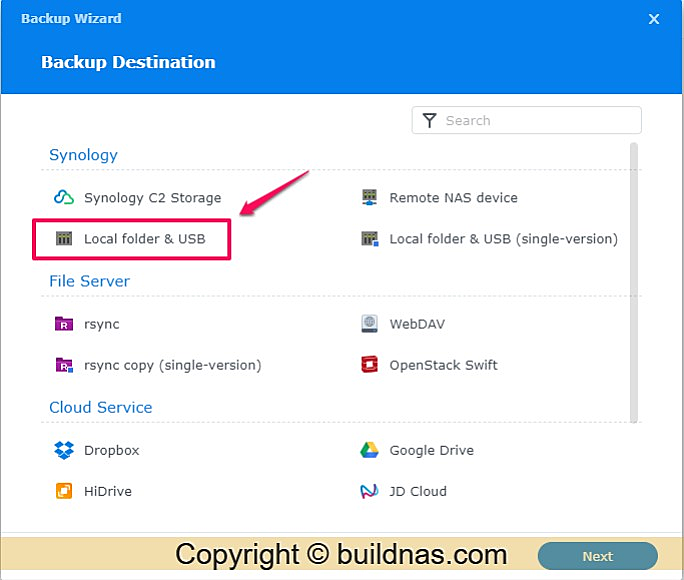Close the Backup Wizard dialog
684x580 pixels.
click(653, 19)
